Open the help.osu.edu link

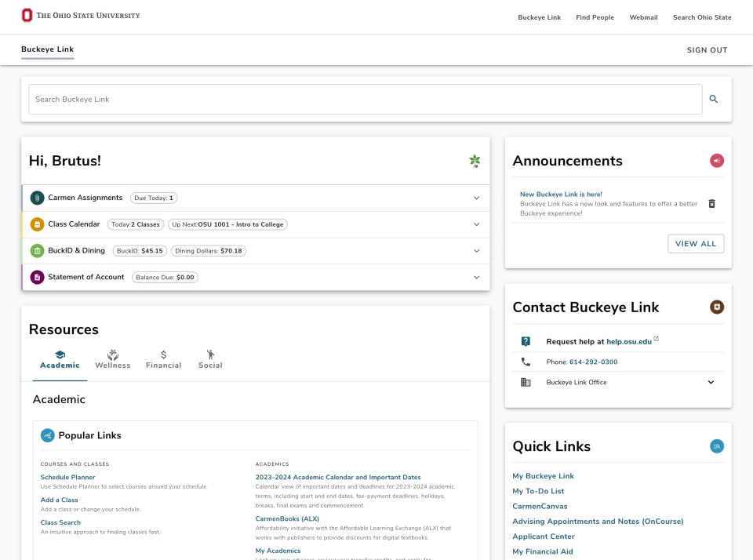(x=628, y=341)
